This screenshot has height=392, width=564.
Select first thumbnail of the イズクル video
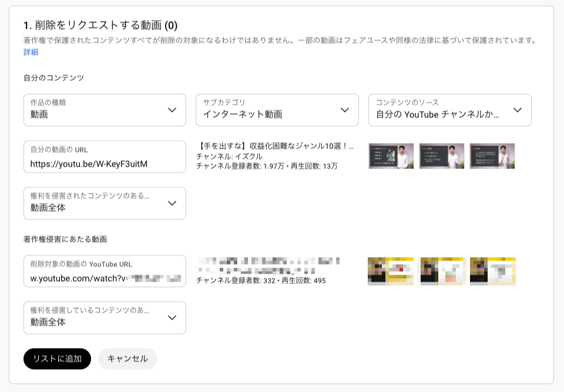[x=391, y=156]
